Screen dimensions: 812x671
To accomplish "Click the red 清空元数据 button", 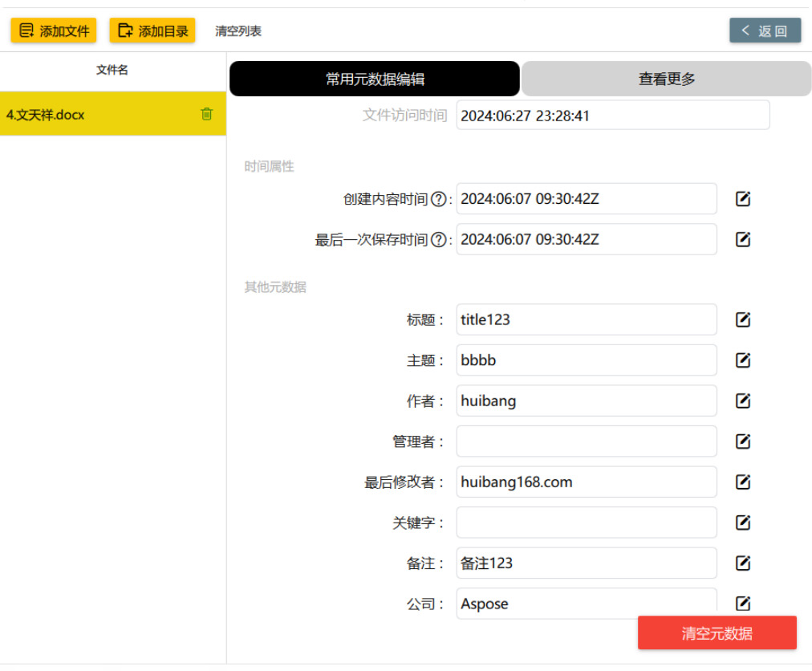I will (717, 632).
